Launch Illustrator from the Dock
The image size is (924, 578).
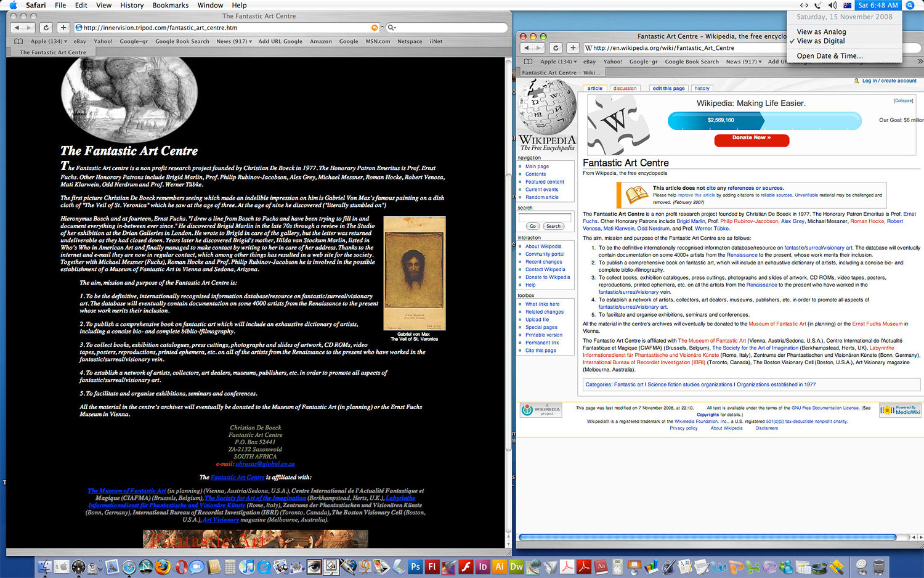(x=500, y=567)
